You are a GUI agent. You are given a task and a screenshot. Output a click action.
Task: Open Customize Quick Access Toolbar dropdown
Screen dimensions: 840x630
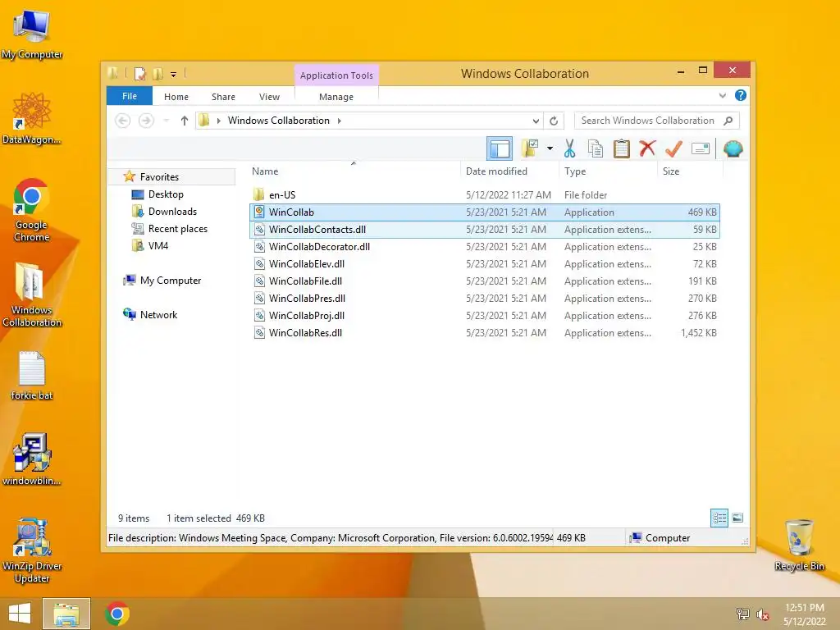click(x=174, y=75)
